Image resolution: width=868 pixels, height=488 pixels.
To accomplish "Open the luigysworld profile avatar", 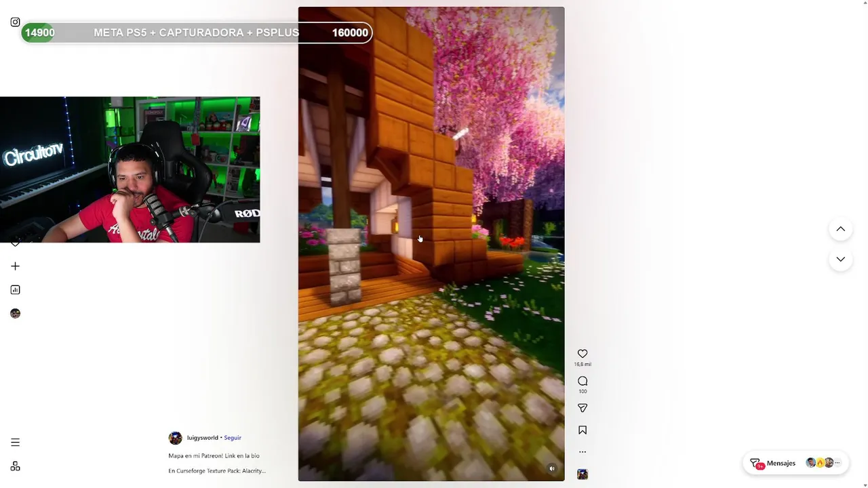I will coord(175,438).
